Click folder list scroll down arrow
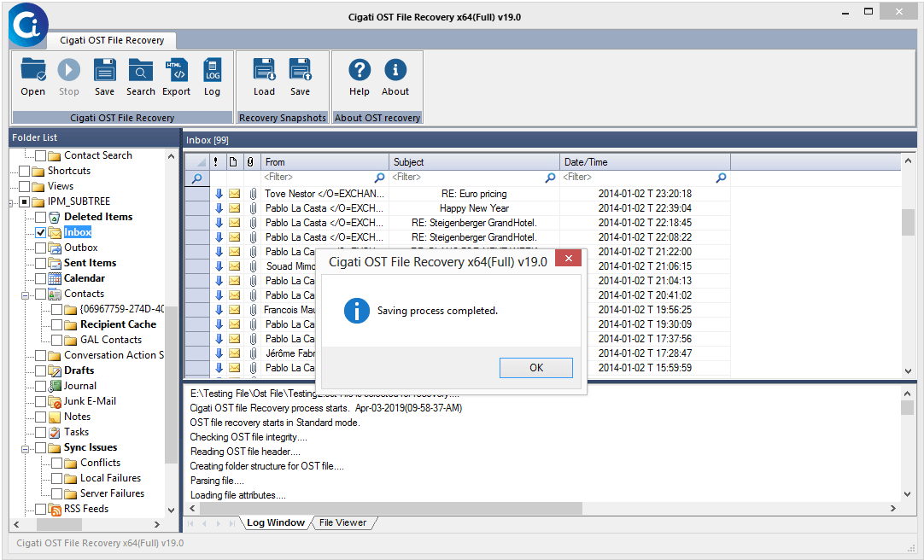Viewport: 924px width, 560px height. [171, 510]
